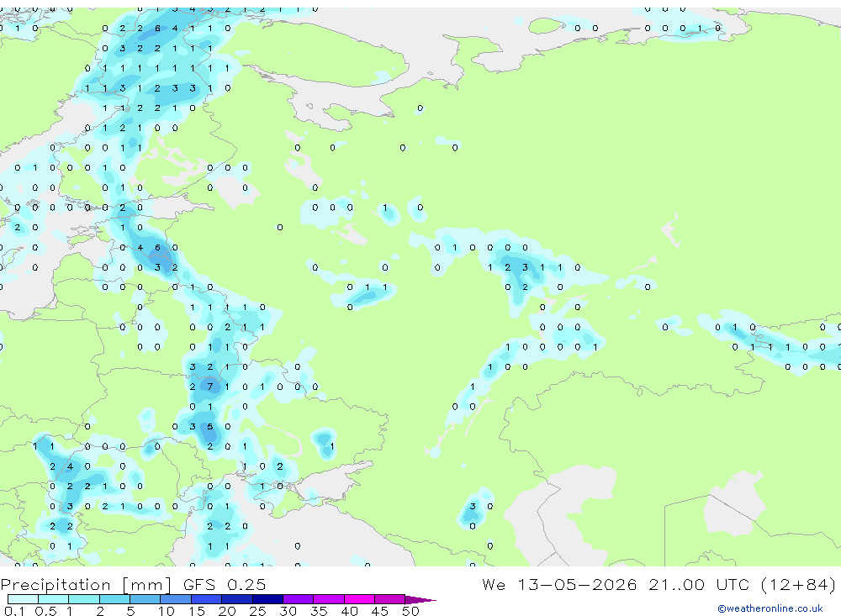
Task: Select the 20–25 mm dark blue swatch
Action: click(237, 599)
